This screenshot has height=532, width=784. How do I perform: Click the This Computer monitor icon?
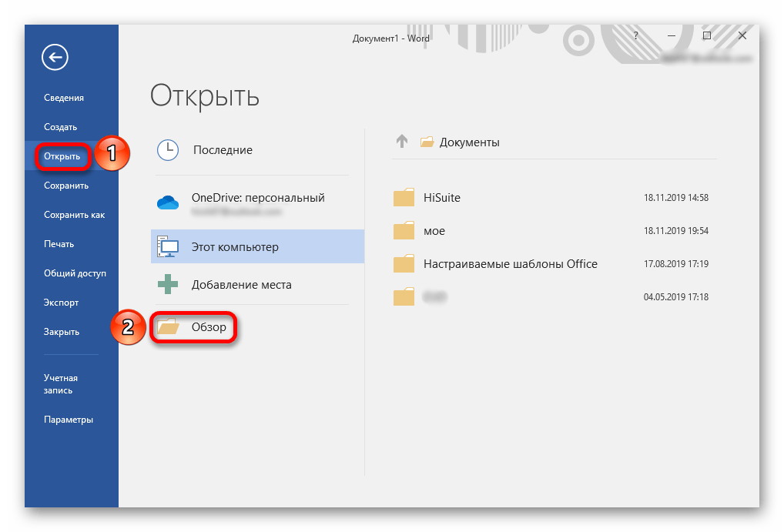coord(168,247)
